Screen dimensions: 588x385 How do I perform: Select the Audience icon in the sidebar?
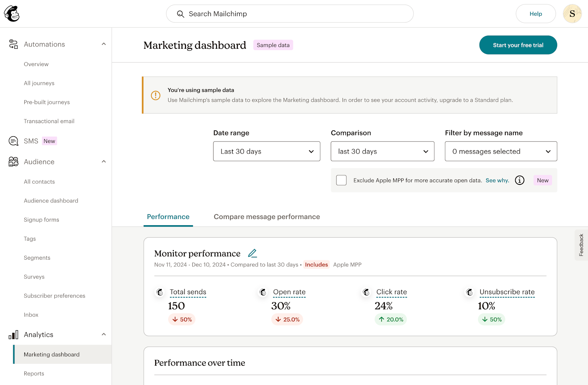[x=13, y=162]
